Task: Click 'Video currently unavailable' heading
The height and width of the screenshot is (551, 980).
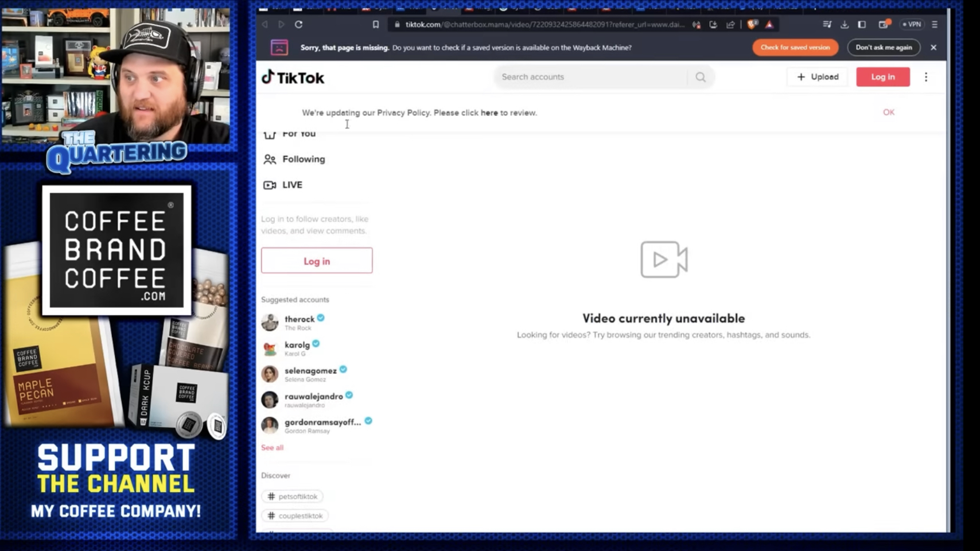Action: click(x=664, y=319)
